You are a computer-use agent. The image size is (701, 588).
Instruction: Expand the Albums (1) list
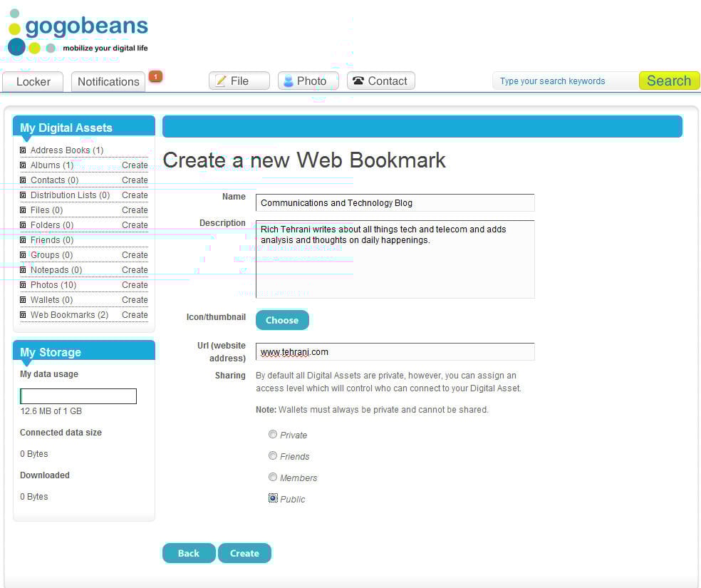(51, 165)
